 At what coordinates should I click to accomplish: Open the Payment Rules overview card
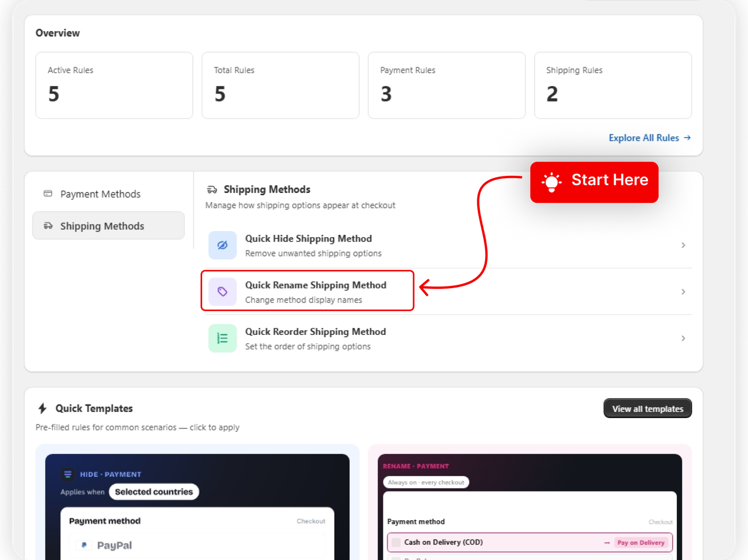point(446,85)
